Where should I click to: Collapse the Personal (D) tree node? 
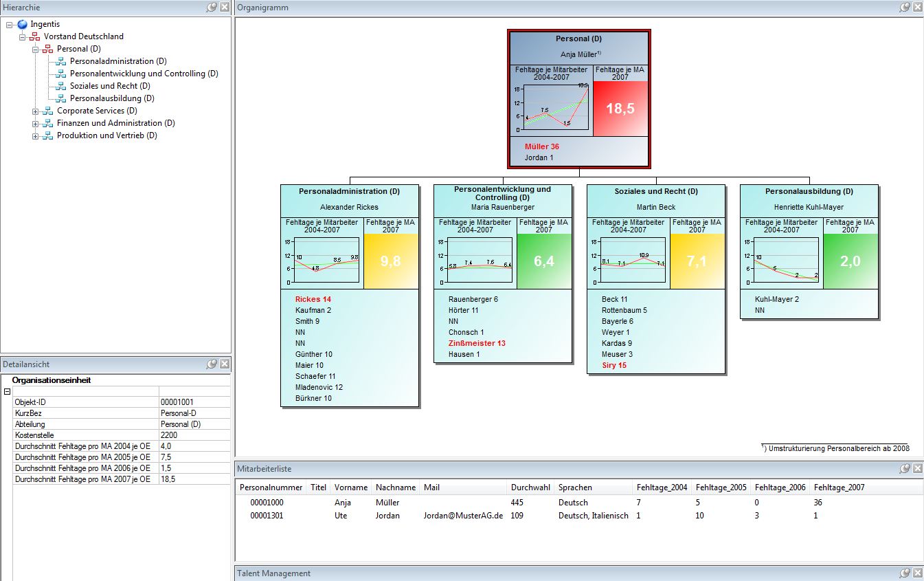point(35,49)
